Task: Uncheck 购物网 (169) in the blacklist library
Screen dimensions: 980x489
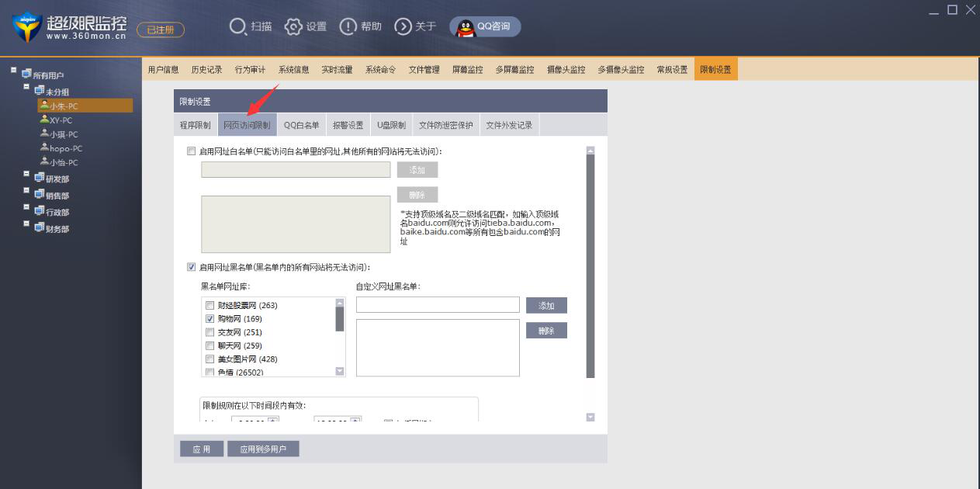Action: [x=210, y=318]
